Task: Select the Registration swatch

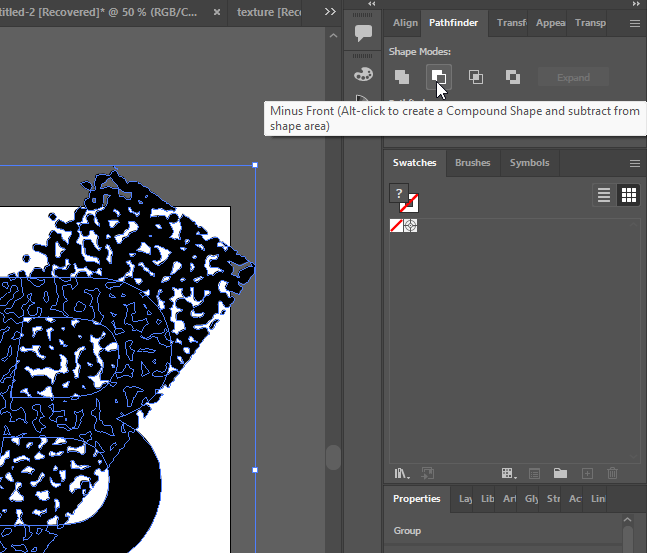Action: (x=410, y=226)
